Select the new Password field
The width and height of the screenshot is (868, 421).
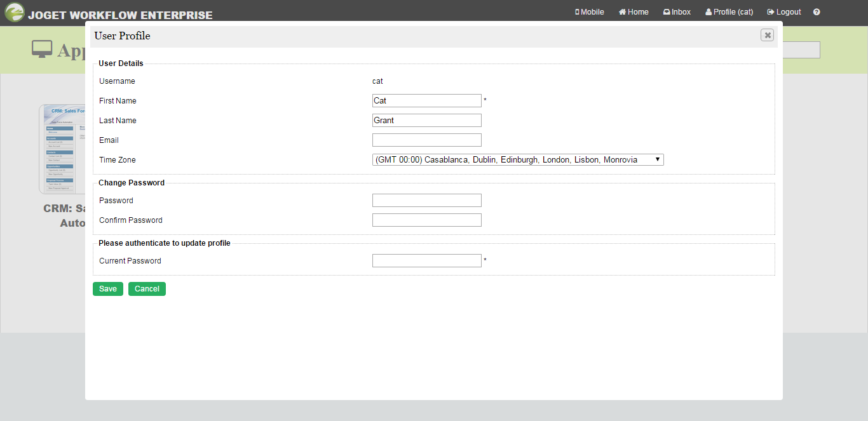[426, 201]
